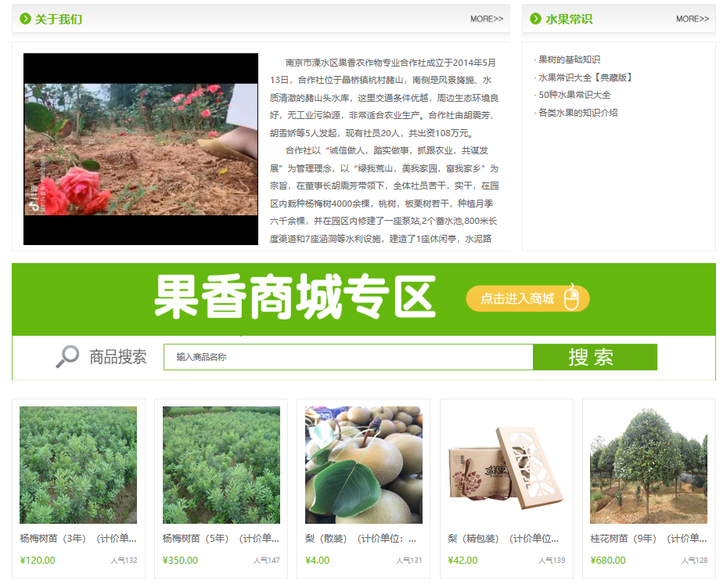Screen dimensions: 727x588
Task: Open the 果树的基础知识 article link
Action: click(569, 60)
